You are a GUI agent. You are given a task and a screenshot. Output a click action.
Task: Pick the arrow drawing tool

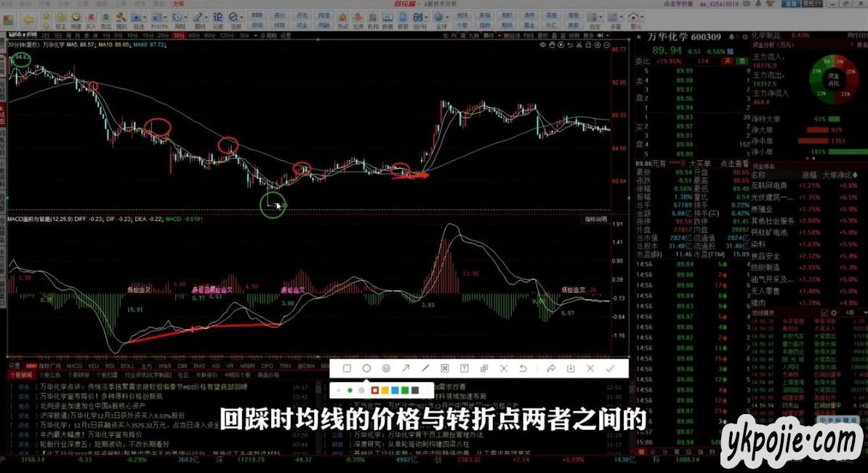coord(406,369)
